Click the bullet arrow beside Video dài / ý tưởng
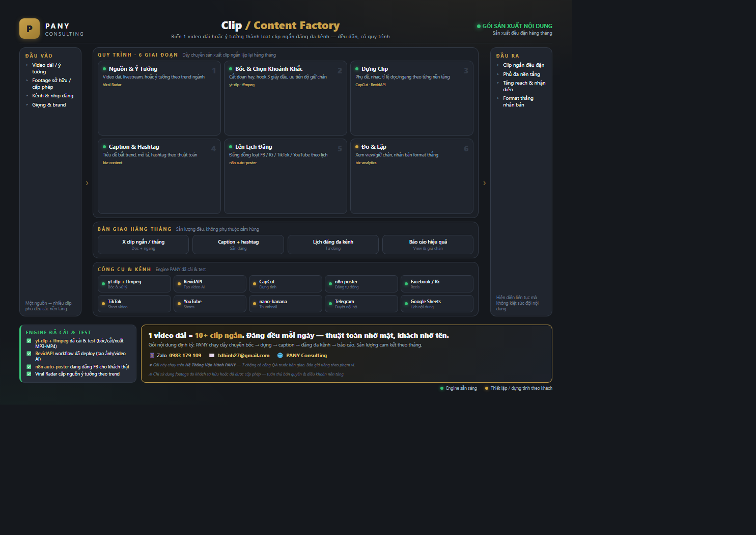This screenshot has width=756, height=535. pyautogui.click(x=27, y=65)
